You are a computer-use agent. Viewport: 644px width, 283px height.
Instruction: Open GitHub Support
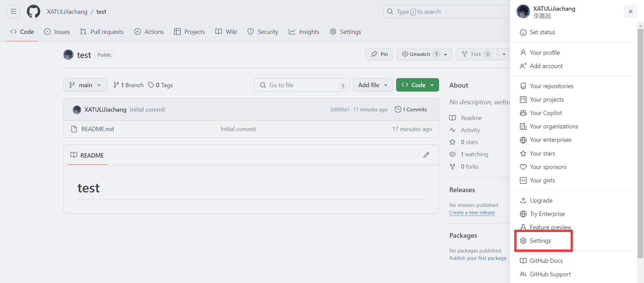(x=573, y=274)
